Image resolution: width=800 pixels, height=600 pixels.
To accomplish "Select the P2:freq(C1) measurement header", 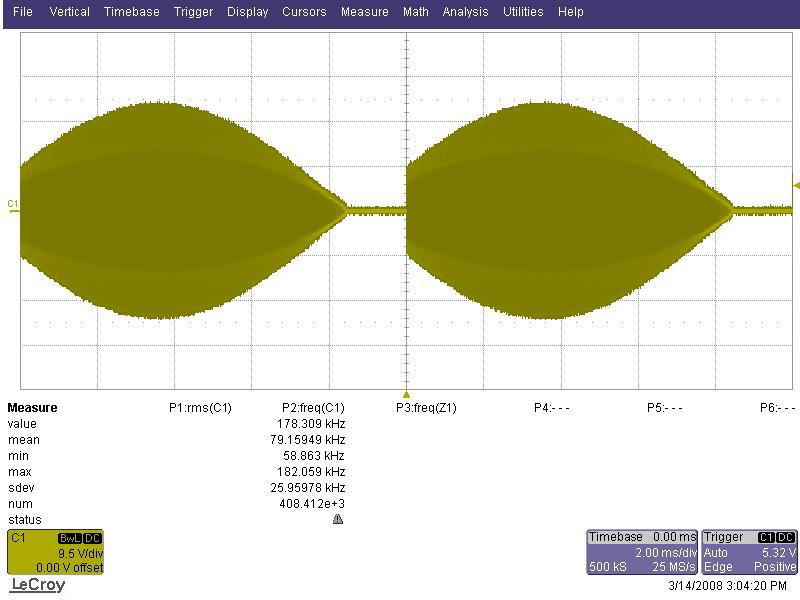I will (313, 408).
